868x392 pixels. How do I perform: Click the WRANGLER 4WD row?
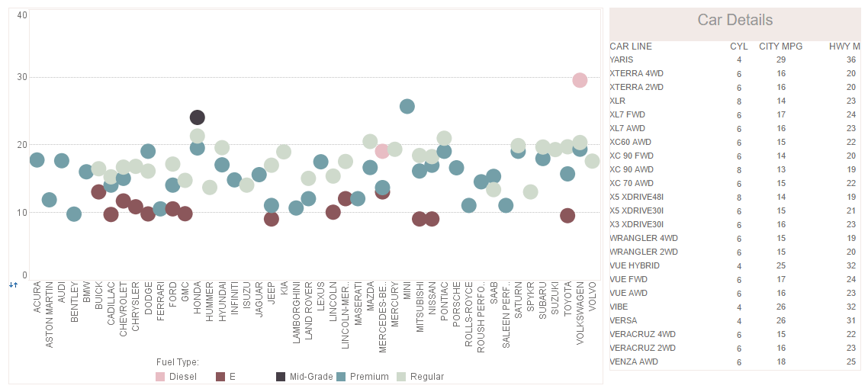click(x=735, y=238)
